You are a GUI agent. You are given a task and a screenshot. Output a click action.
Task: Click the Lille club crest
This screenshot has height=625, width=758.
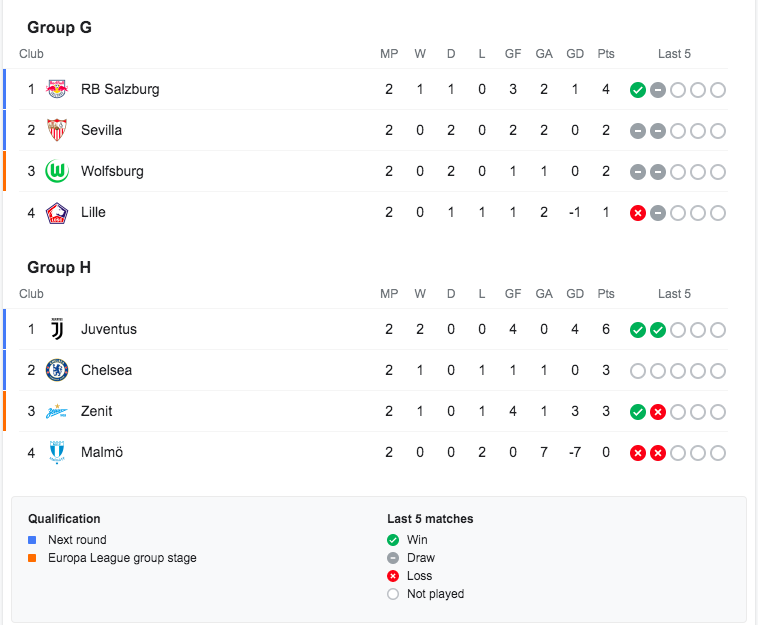point(57,212)
